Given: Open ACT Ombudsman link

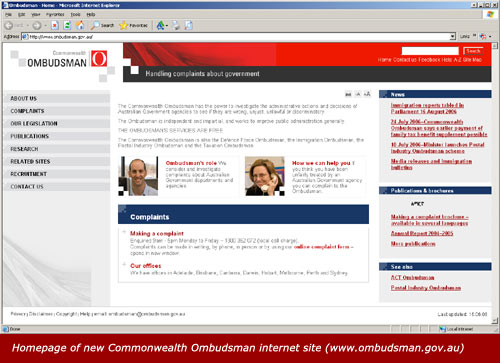Looking at the screenshot, I should (x=412, y=277).
